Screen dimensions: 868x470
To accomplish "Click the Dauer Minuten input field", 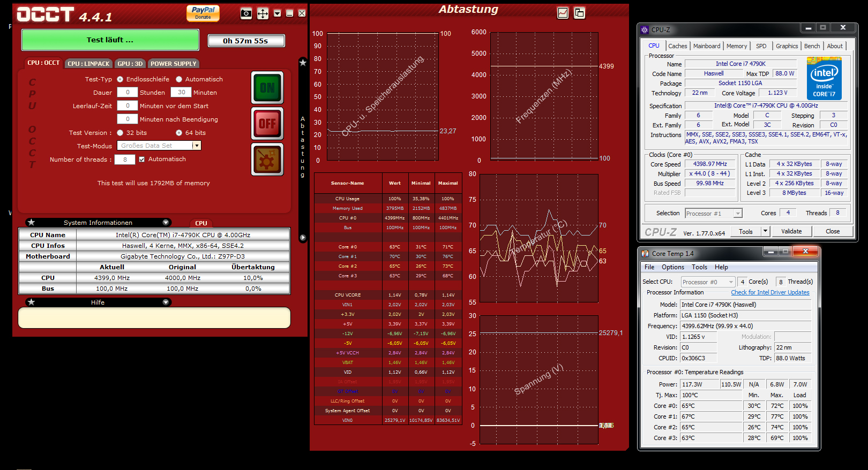I will coord(181,92).
